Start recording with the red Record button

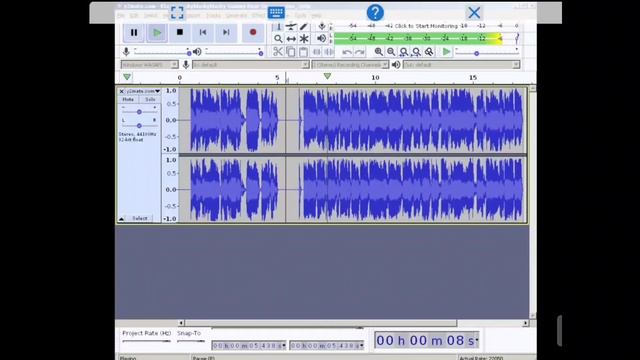point(253,33)
